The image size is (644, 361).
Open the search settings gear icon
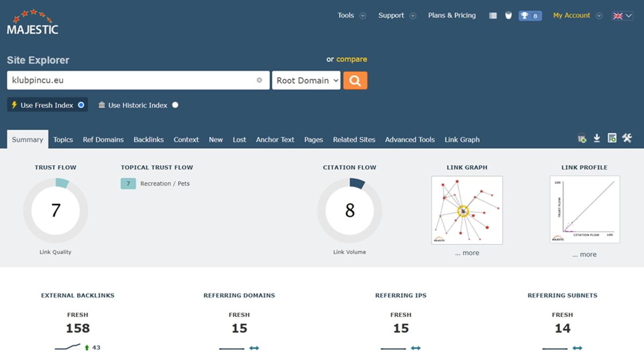(259, 80)
